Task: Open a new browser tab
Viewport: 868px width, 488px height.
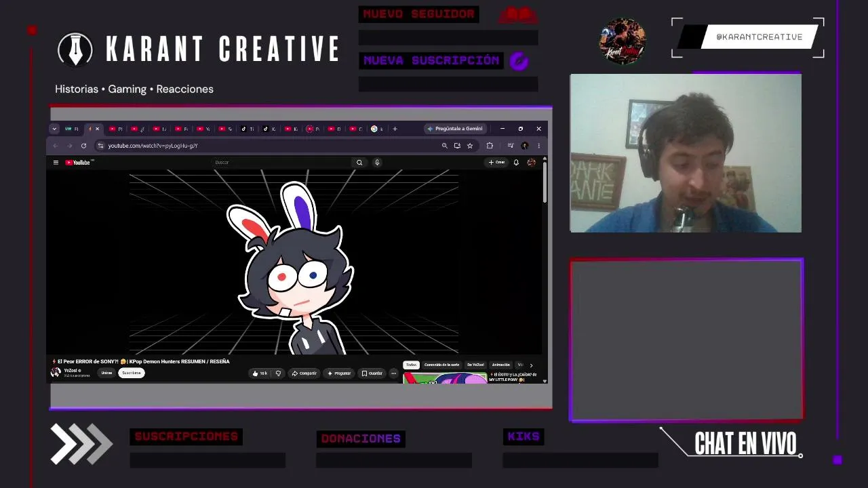Action: [395, 129]
